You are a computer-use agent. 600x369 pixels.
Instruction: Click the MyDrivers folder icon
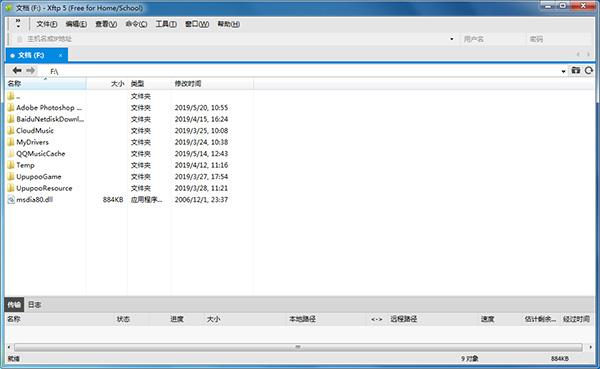[x=11, y=142]
